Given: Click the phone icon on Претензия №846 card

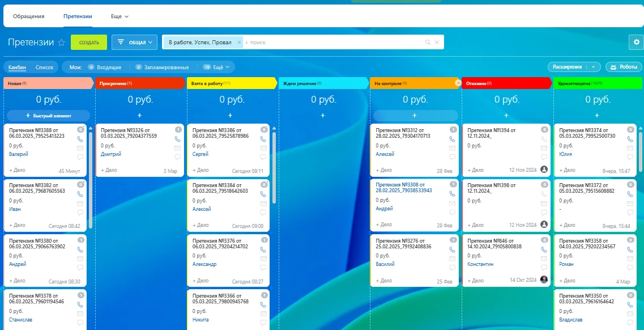Looking at the screenshot, I should point(544,249).
